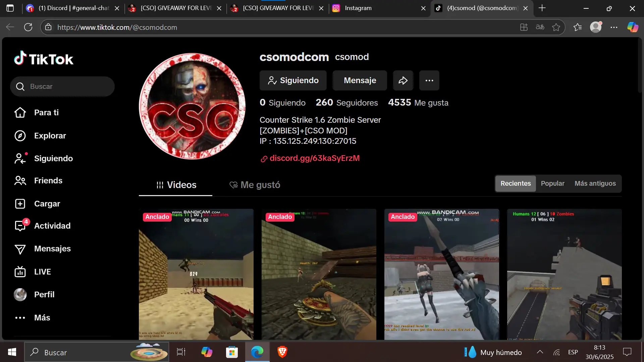
Task: Show hidden system tray icons chevron
Action: [x=540, y=352]
